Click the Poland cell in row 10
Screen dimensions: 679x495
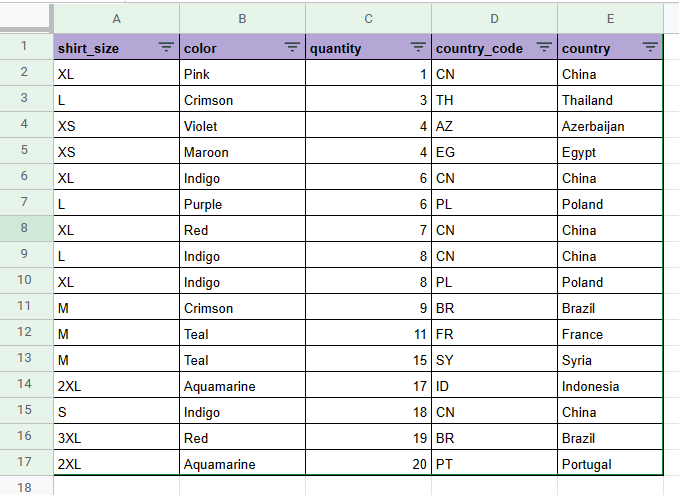tap(610, 281)
